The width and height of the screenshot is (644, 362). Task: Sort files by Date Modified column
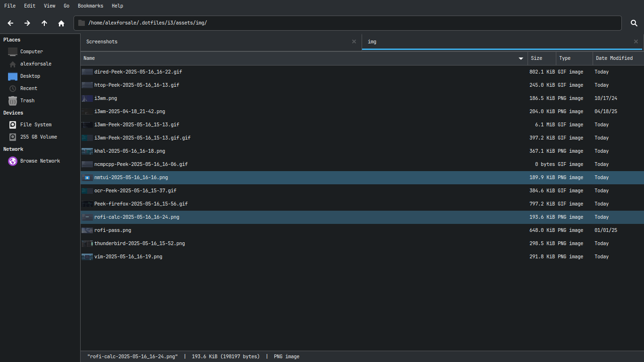(618, 58)
